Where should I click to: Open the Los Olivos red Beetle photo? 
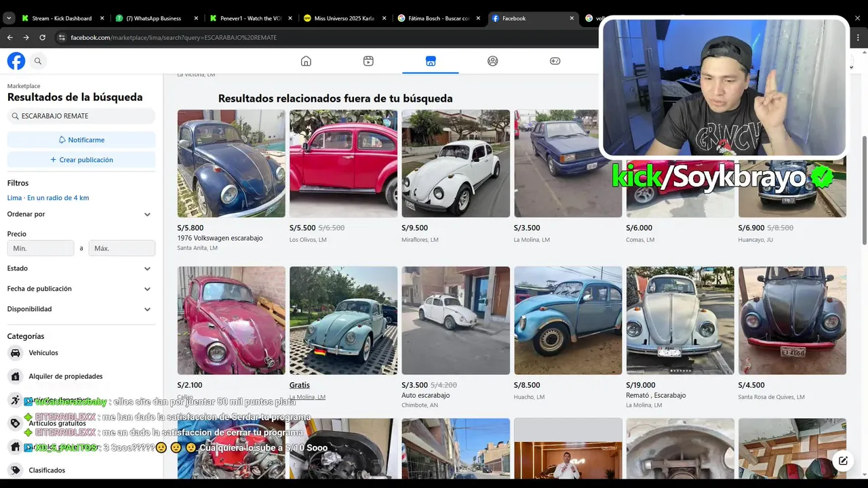click(x=343, y=163)
